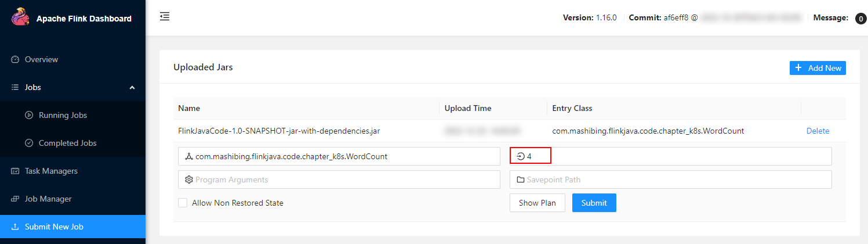Click the Savepoint Path field
868x244 pixels.
coord(671,180)
